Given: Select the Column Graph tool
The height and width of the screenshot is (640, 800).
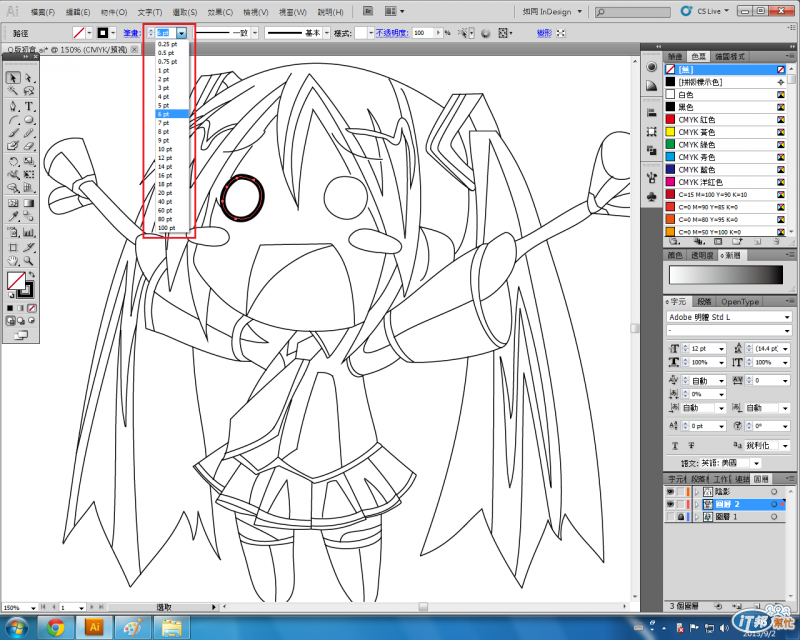Looking at the screenshot, I should pyautogui.click(x=29, y=233).
